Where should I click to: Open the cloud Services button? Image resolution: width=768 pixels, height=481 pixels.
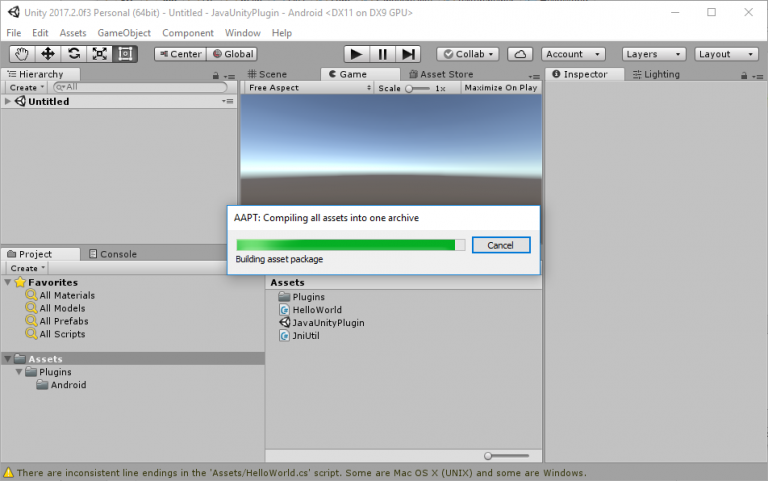point(520,54)
